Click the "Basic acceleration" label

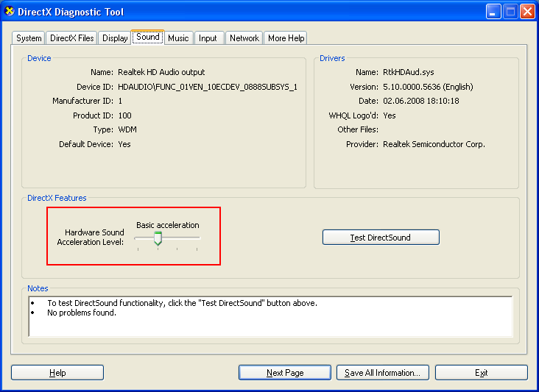click(x=168, y=225)
